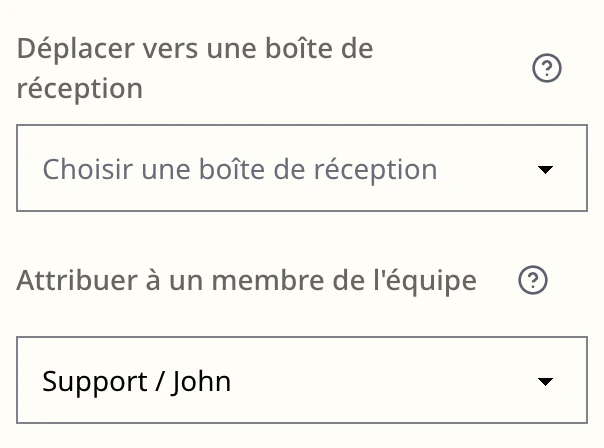
Task: Show tooltip for team member assignment question mark
Action: pyautogui.click(x=533, y=280)
